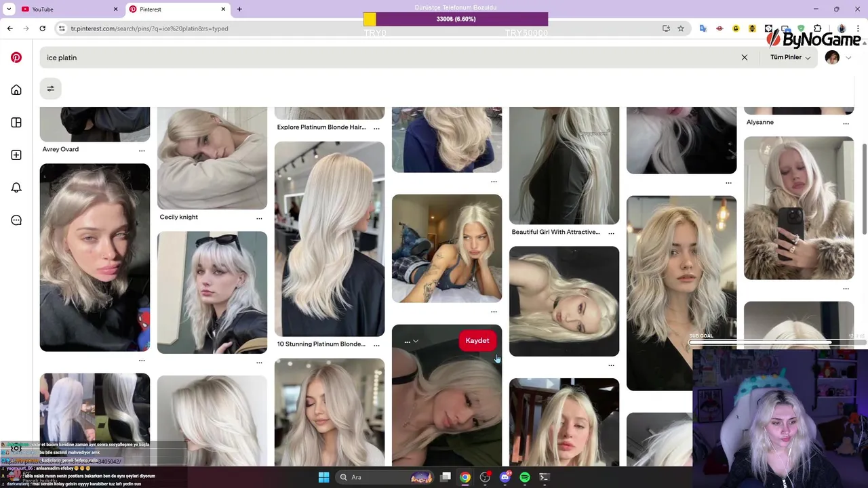Open the Pinterest home logo
Viewport: 868px width, 488px height.
[16, 58]
